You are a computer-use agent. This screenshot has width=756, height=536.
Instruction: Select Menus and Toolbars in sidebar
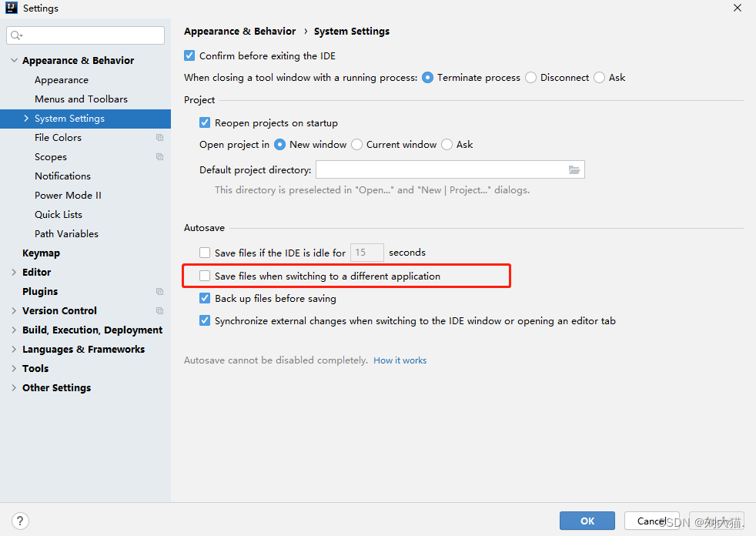coord(81,99)
